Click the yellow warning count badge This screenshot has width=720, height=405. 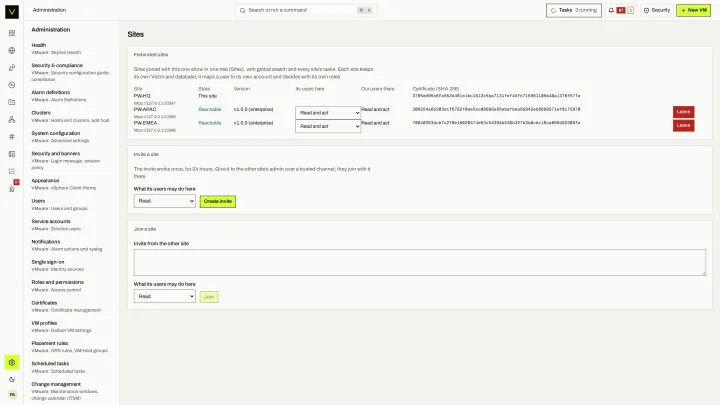pos(630,10)
